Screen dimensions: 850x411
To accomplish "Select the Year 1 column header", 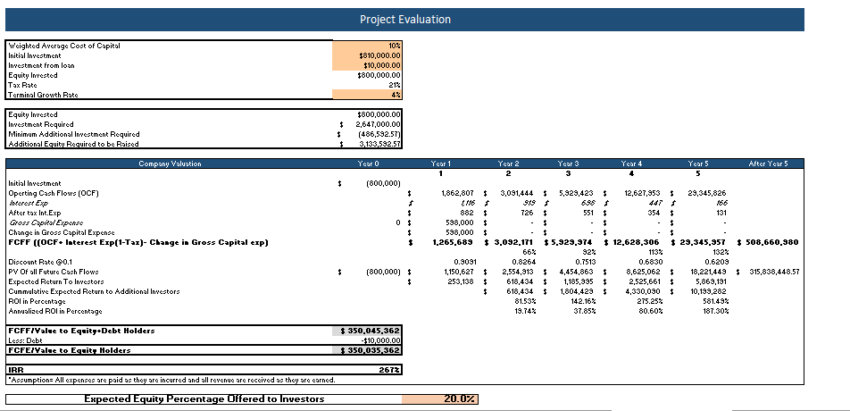I will [441, 163].
